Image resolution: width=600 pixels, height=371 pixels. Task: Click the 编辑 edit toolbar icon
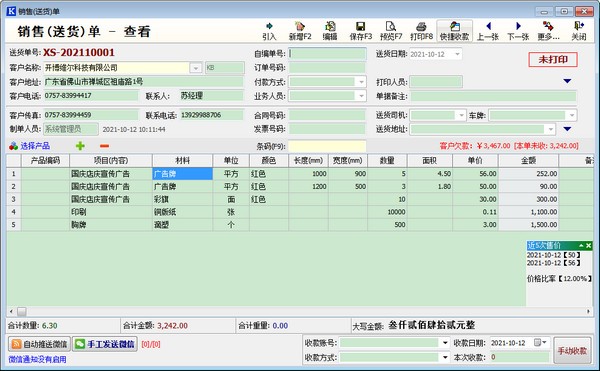pos(330,31)
